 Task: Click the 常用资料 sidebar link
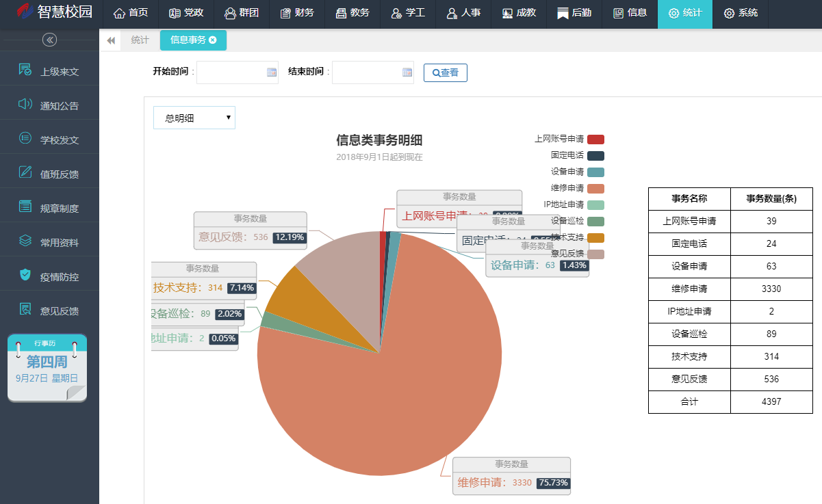pos(60,243)
